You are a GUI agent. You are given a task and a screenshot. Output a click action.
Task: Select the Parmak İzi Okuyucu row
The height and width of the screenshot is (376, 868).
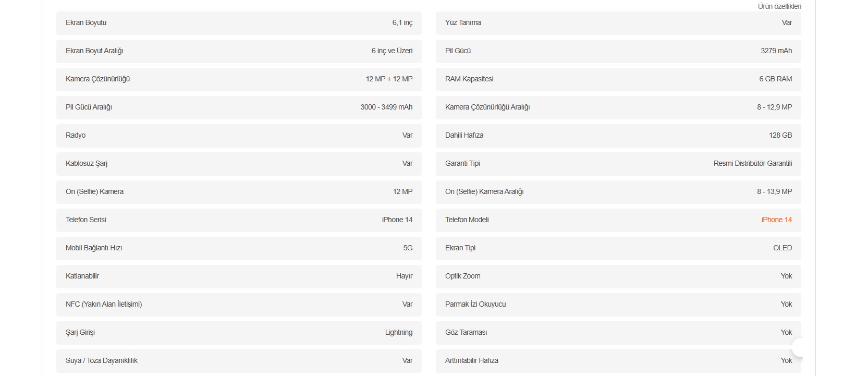618,305
